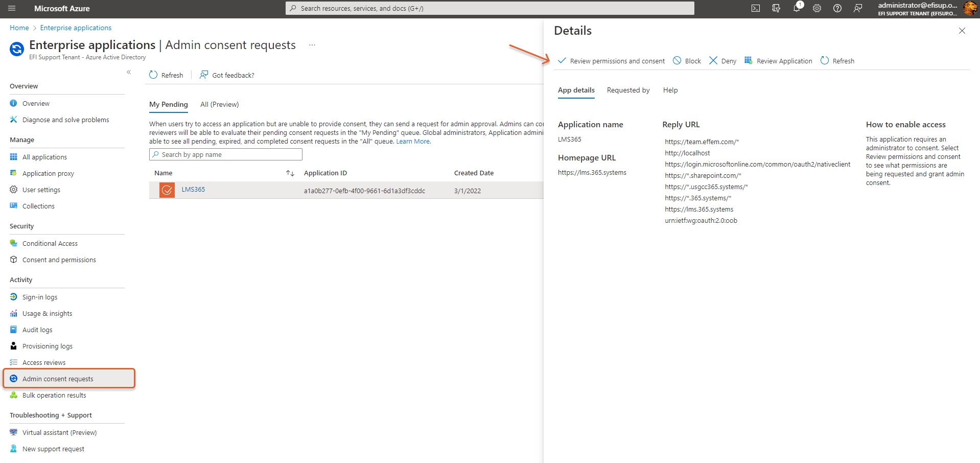Open Audit logs in sidebar

coord(37,330)
